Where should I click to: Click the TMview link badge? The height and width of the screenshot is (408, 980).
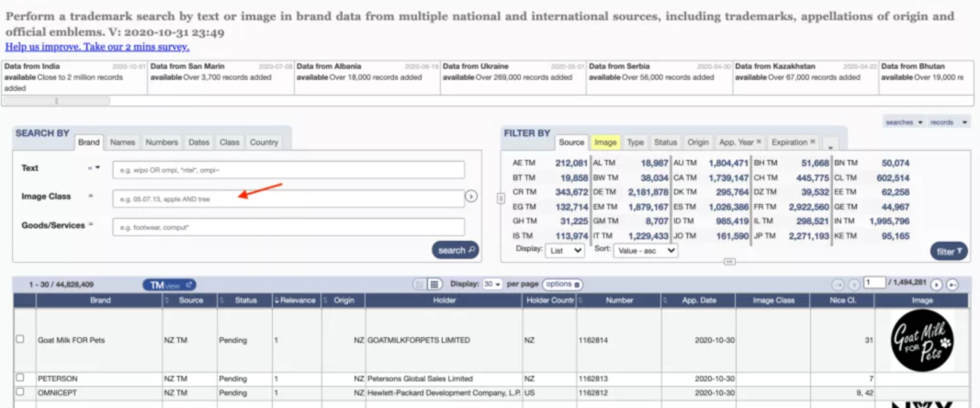169,285
